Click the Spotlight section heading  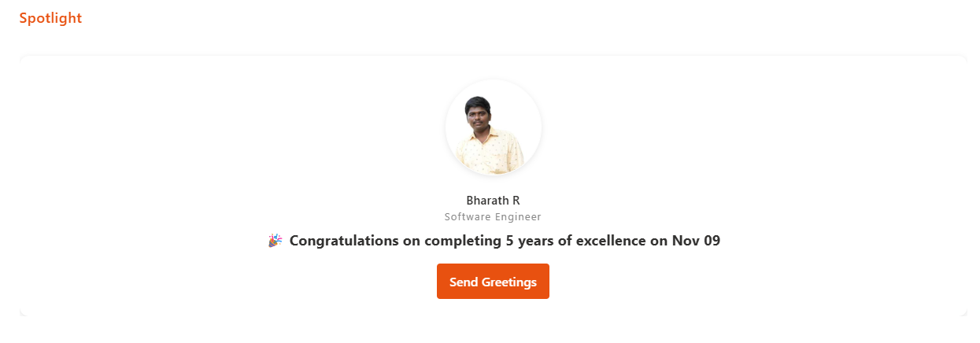(50, 17)
